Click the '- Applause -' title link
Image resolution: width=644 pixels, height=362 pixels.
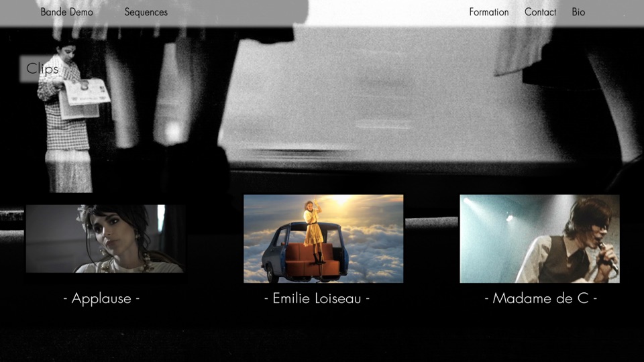101,298
